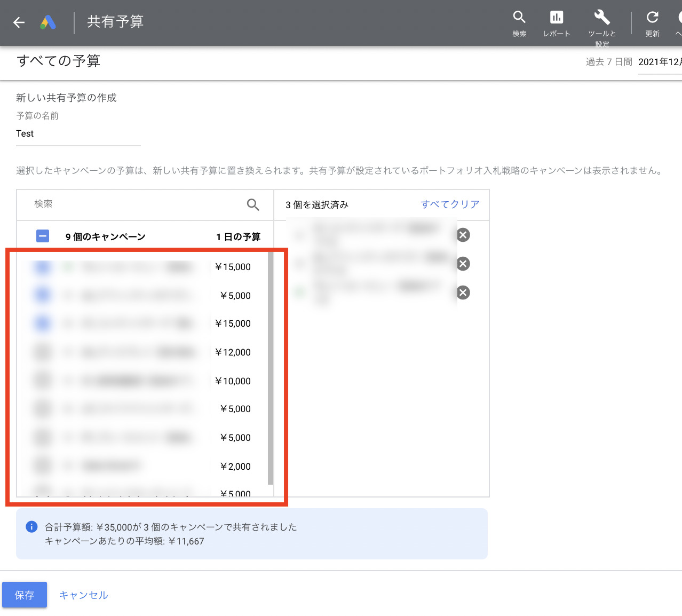Remove the third selected campaign with its X icon

463,293
